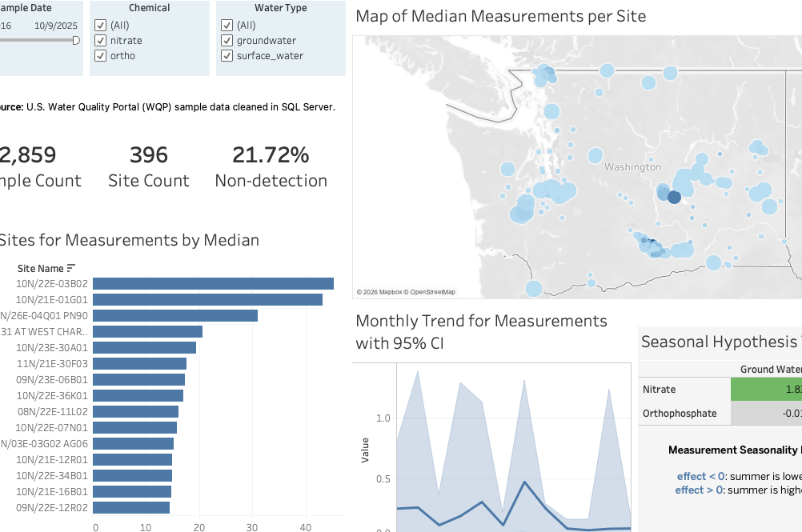Toggle the surface_water checkbox

point(227,55)
